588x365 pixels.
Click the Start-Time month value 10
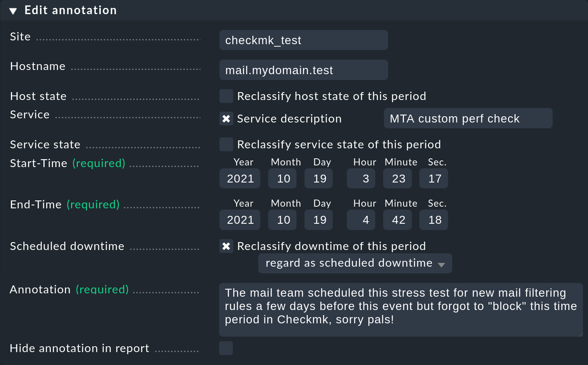(282, 178)
